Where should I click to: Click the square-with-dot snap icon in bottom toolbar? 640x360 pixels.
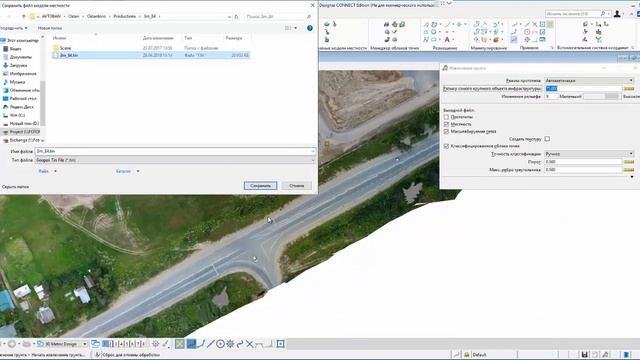click(281, 344)
